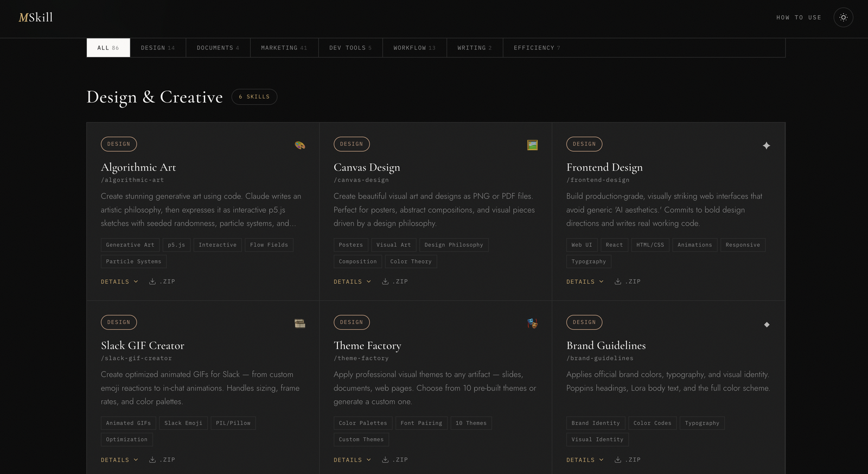The height and width of the screenshot is (474, 868).
Task: Select the Workflow 13 tab
Action: 414,48
